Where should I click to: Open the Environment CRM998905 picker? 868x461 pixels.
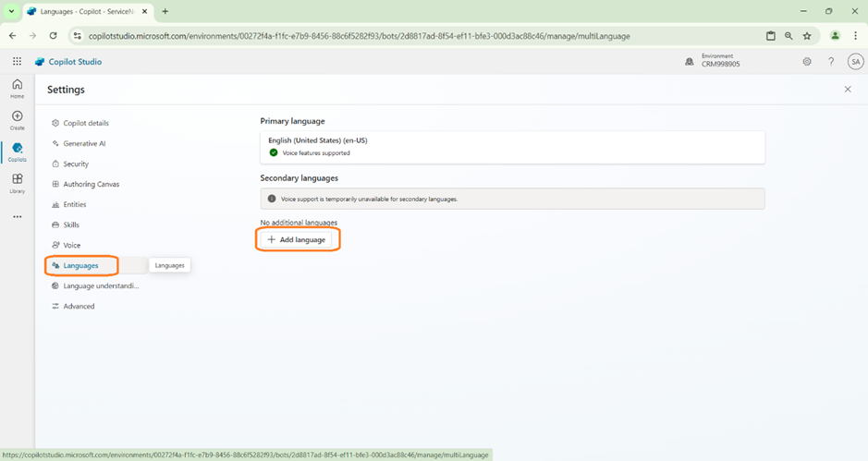point(714,61)
